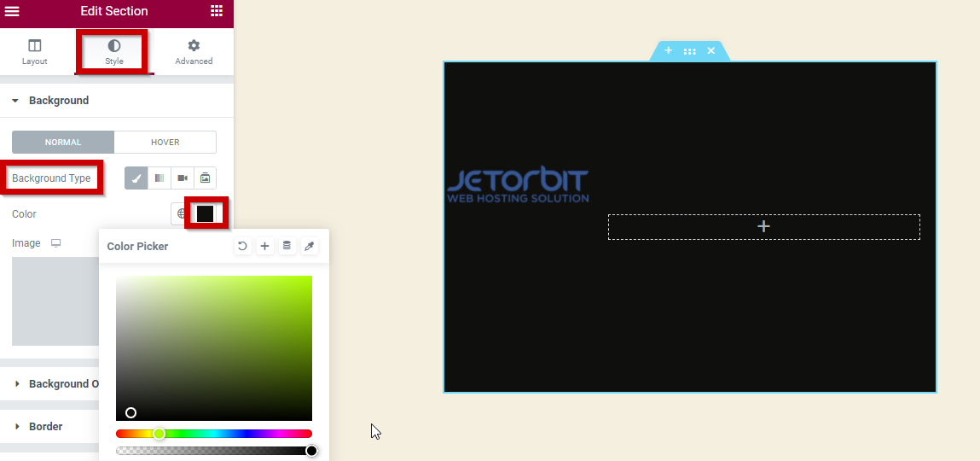Click the JetOrbit logo image on canvas
Viewport: 980px width, 461px height.
[518, 186]
